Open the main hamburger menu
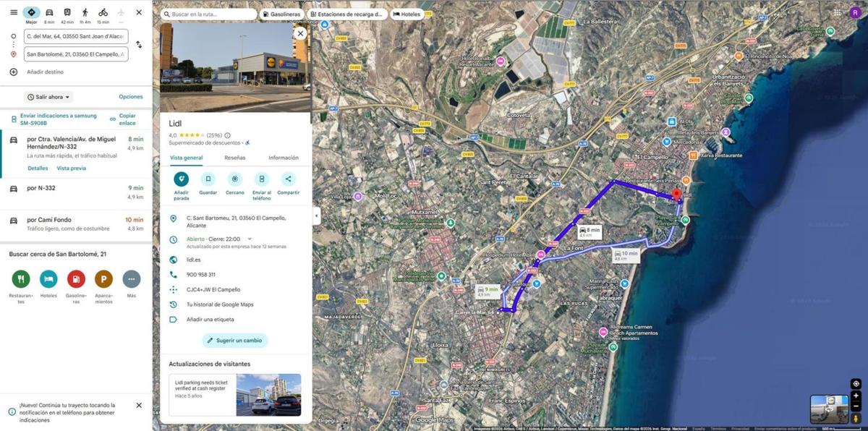The height and width of the screenshot is (431, 868). pos(13,12)
